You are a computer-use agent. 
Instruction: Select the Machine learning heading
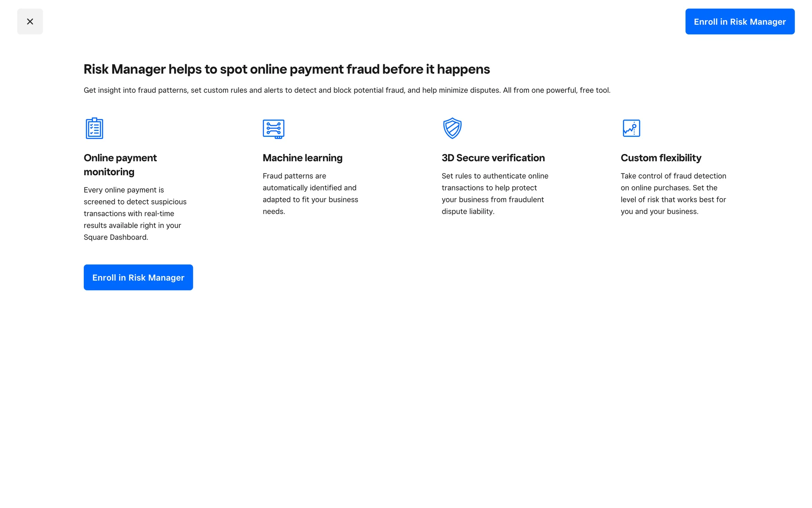pyautogui.click(x=302, y=158)
